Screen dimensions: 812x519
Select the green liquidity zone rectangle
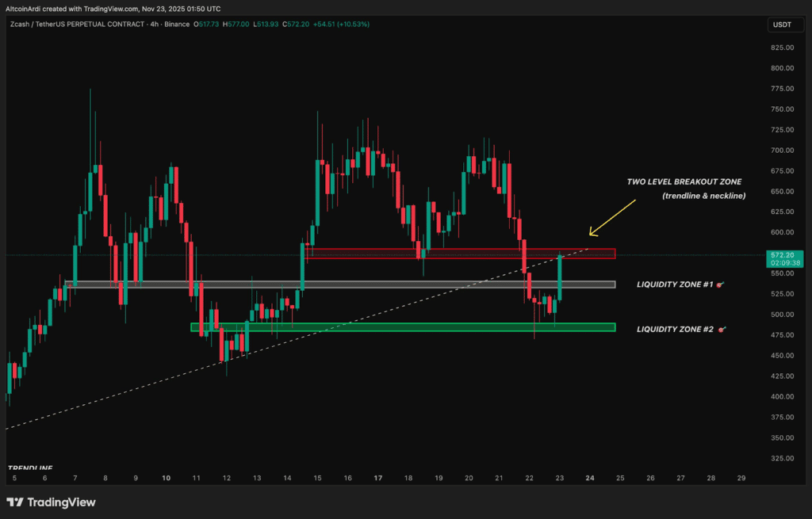[403, 326]
